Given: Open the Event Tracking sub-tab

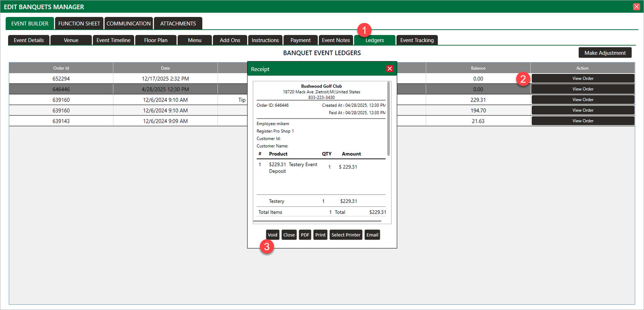Looking at the screenshot, I should click(417, 40).
